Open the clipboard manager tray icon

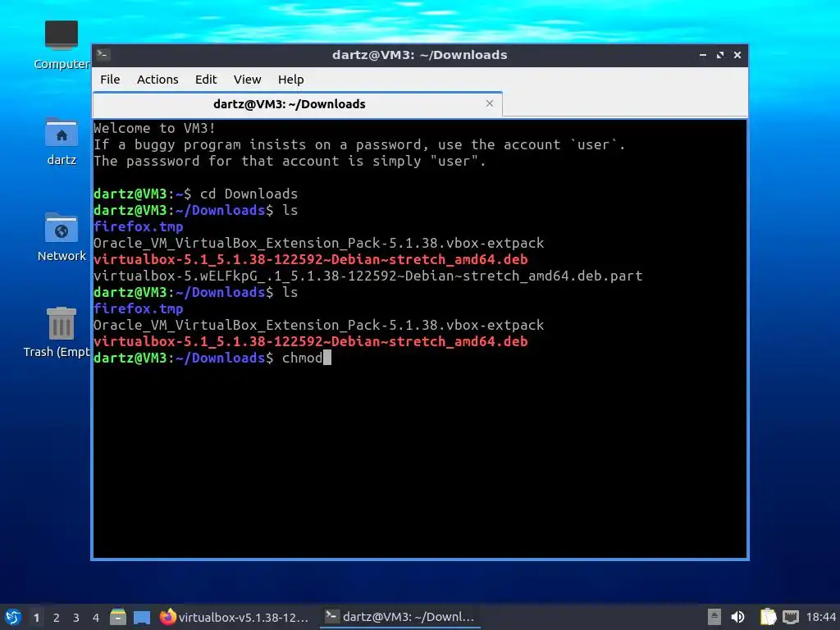[768, 617]
